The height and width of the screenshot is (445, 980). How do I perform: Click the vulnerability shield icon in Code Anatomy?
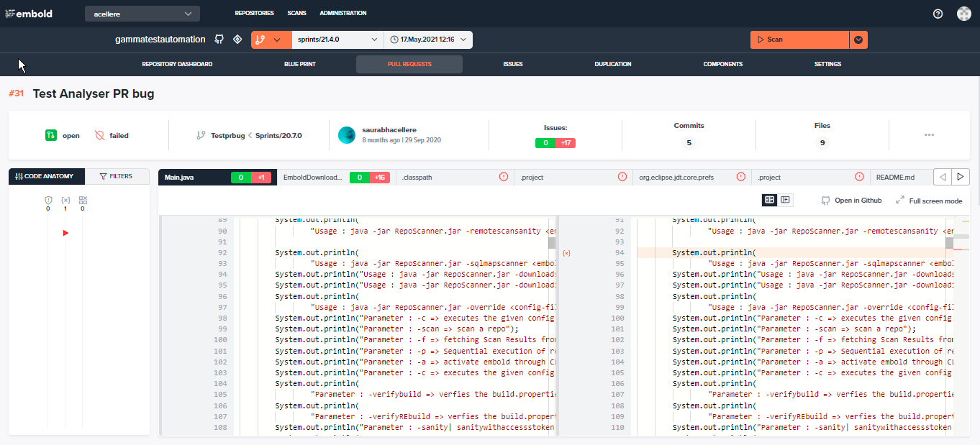48,200
